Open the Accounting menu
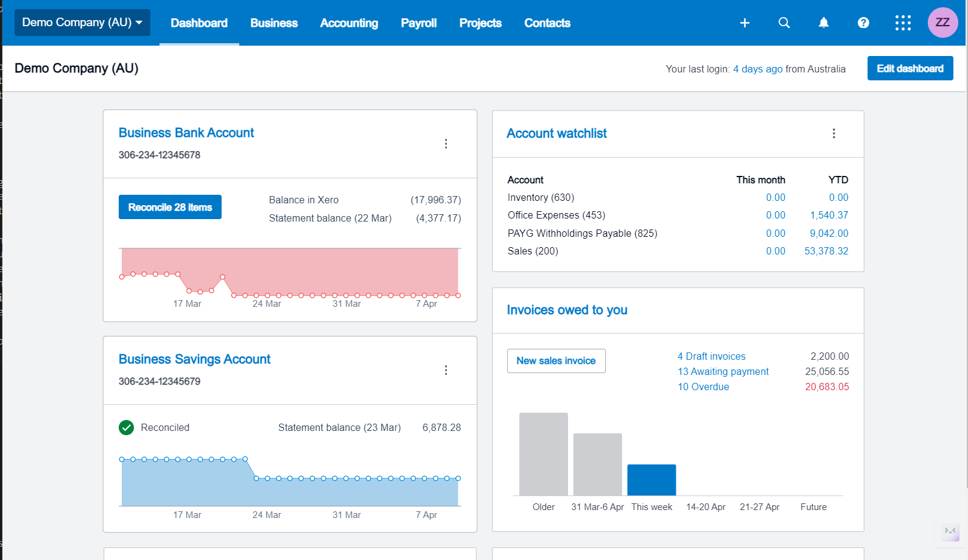Image resolution: width=968 pixels, height=560 pixels. pos(349,23)
